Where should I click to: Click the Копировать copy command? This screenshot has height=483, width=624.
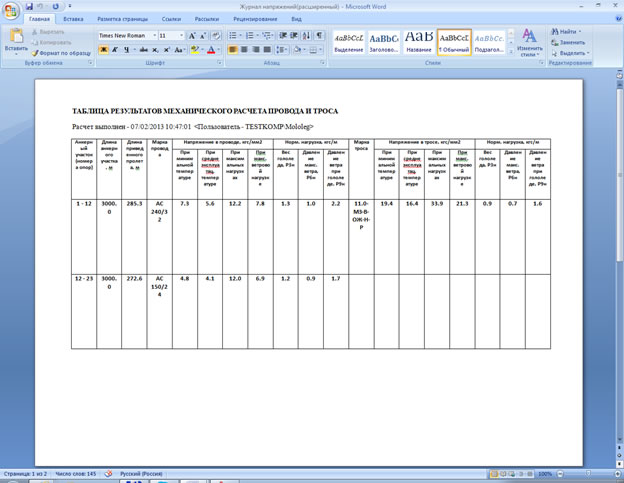[52, 42]
